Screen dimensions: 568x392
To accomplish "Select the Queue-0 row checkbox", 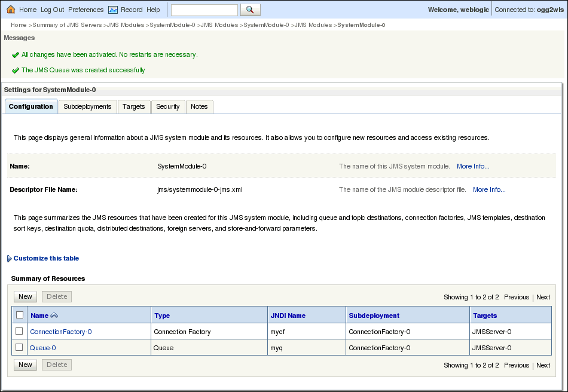I will 19,347.
